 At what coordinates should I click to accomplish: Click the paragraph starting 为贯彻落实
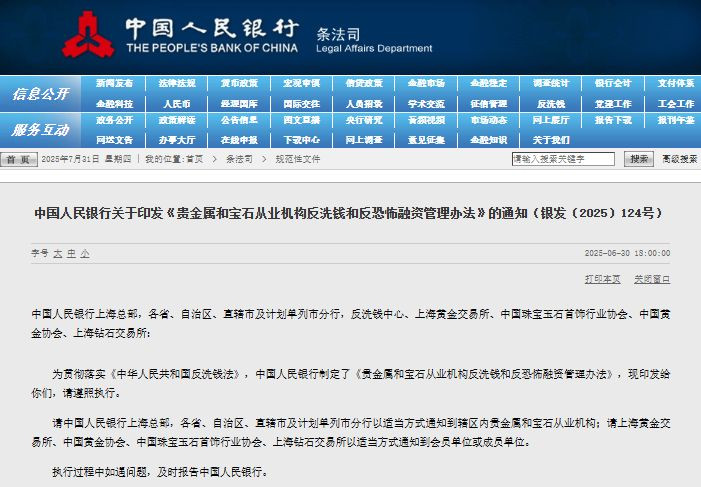pos(350,383)
